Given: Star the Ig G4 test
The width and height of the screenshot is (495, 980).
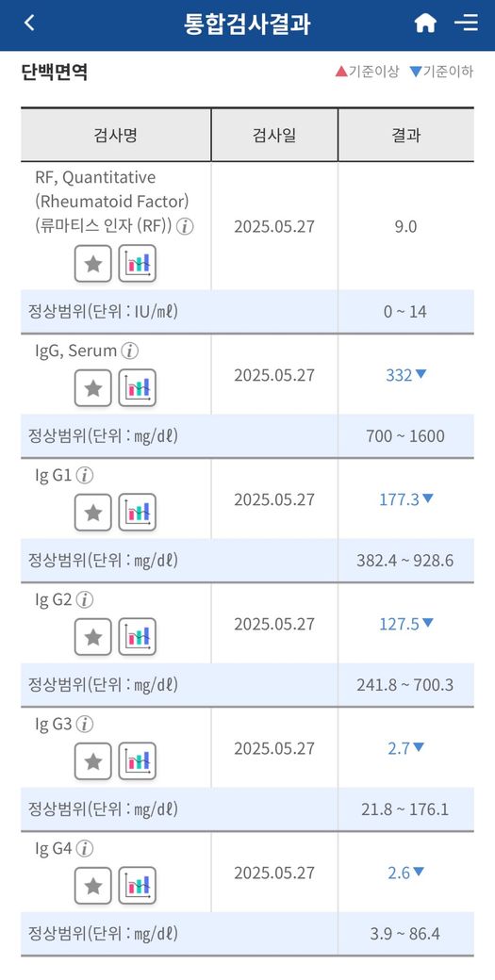Looking at the screenshot, I should click(x=93, y=886).
